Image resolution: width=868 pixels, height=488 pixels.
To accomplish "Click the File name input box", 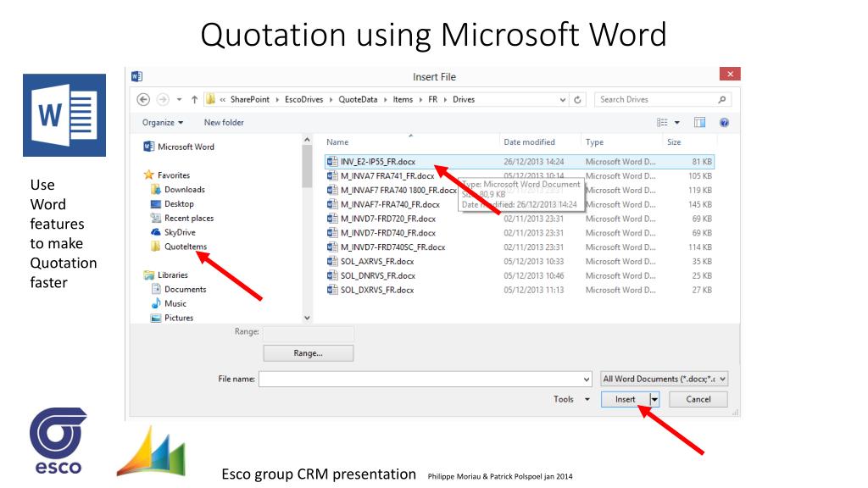I will (420, 379).
